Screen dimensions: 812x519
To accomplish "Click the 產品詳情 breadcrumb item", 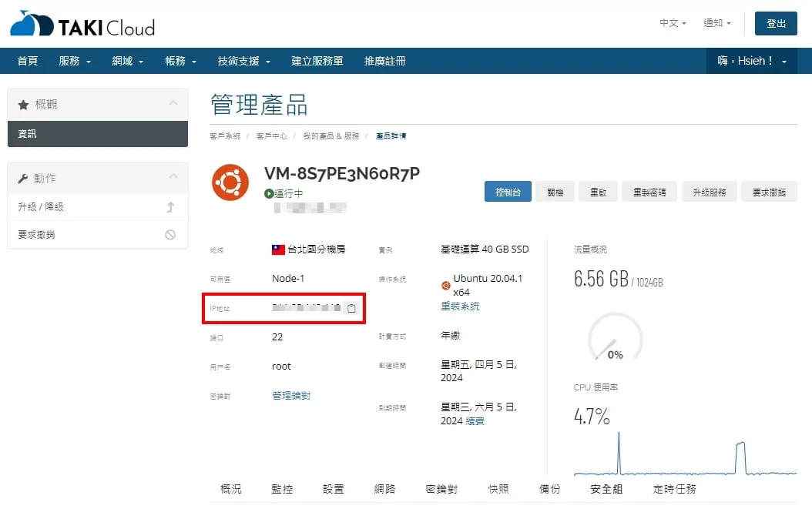I will click(391, 136).
